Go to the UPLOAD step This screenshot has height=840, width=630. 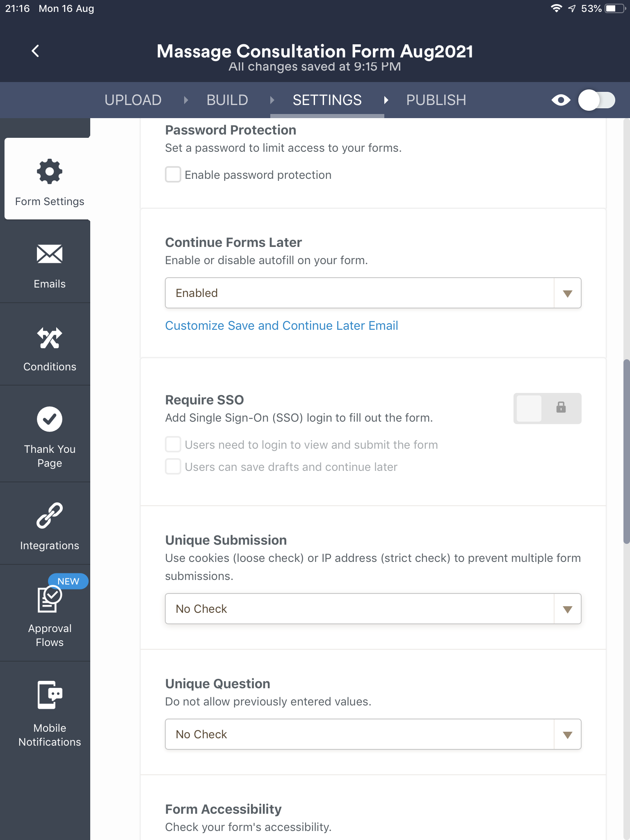[x=133, y=100]
